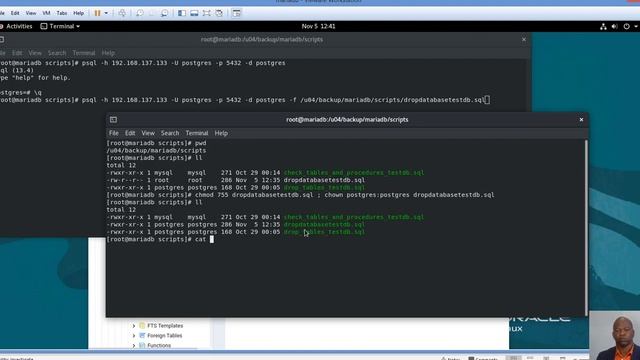Click the volume icon in top bar
Screen dimensions: 640x360
point(614,27)
